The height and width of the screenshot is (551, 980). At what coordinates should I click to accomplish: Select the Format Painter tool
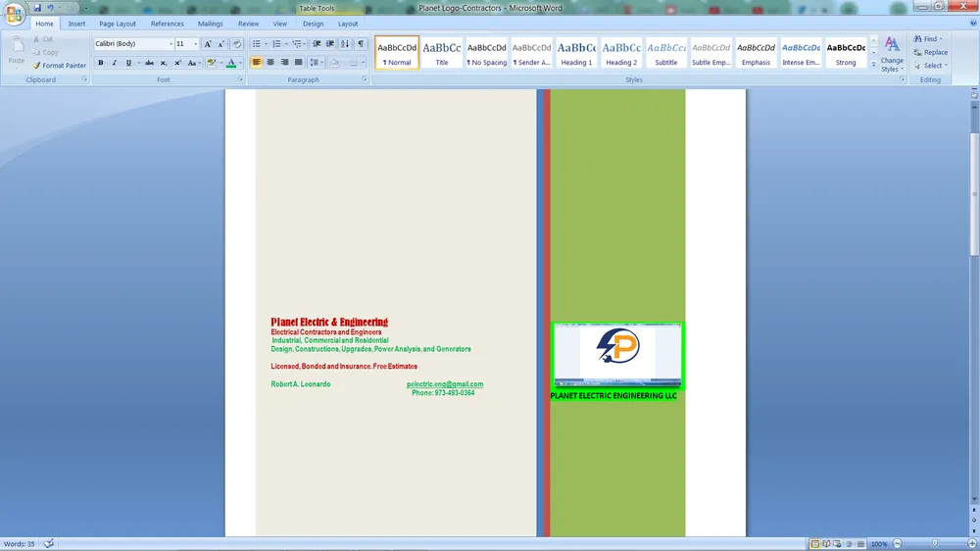59,66
